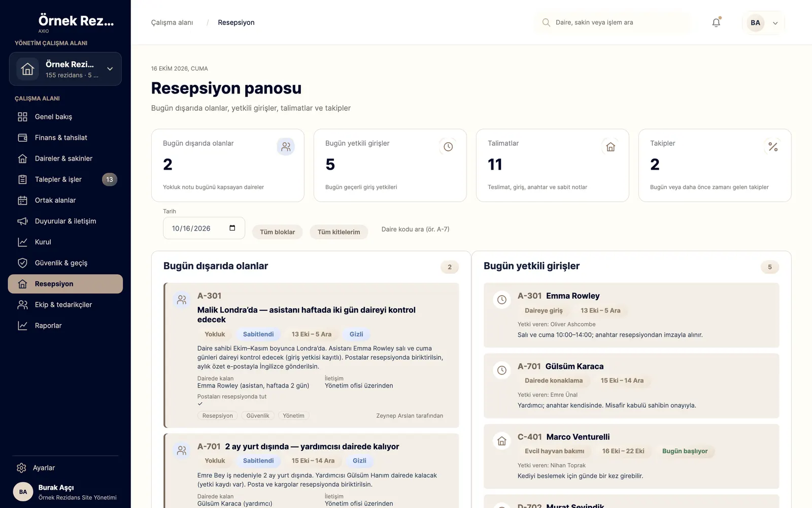
Task: Click clock icon on Bugün yetkili girişler card
Action: point(448,147)
